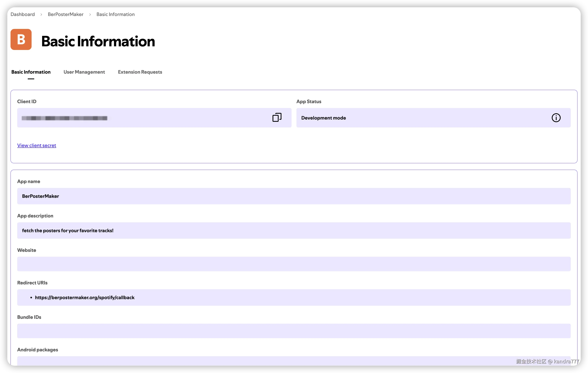Copy the Client ID to clipboard
Viewport: 588px width, 373px height.
point(277,117)
